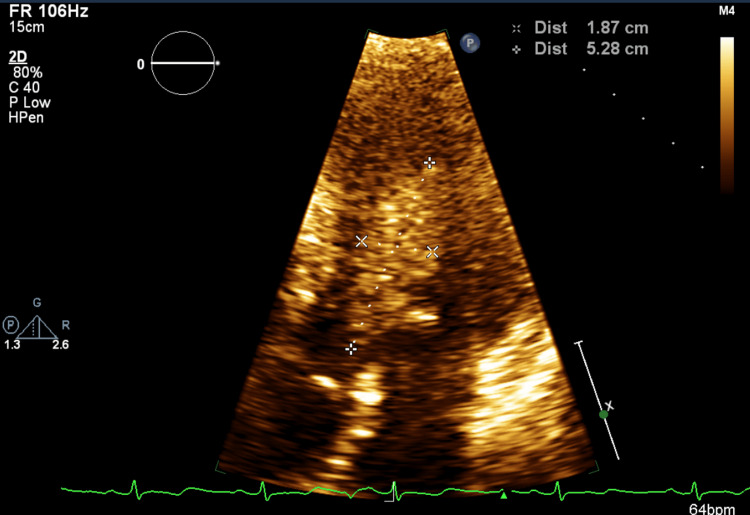The height and width of the screenshot is (515, 750).
Task: Click the focus position triangle icon
Action: (37, 327)
